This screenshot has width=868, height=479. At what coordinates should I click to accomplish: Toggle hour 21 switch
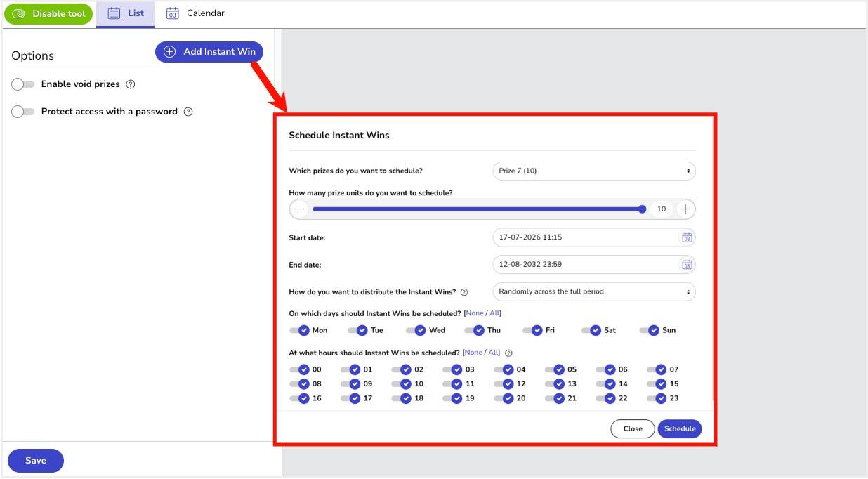(554, 398)
